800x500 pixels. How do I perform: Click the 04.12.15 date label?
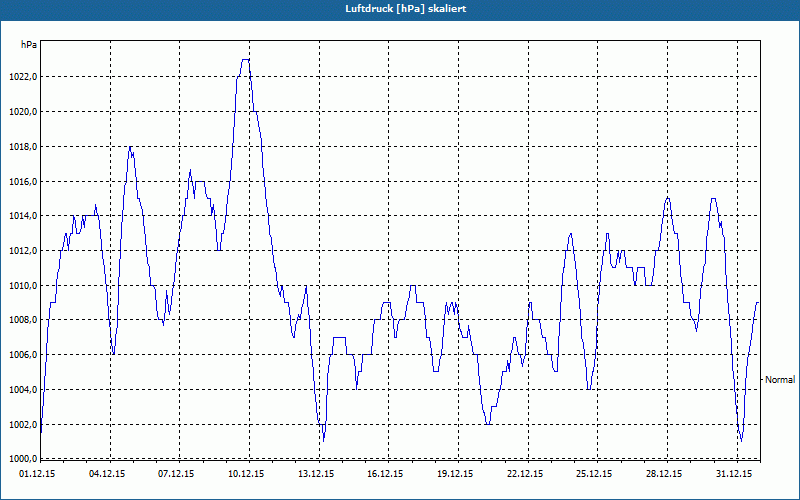pyautogui.click(x=107, y=474)
